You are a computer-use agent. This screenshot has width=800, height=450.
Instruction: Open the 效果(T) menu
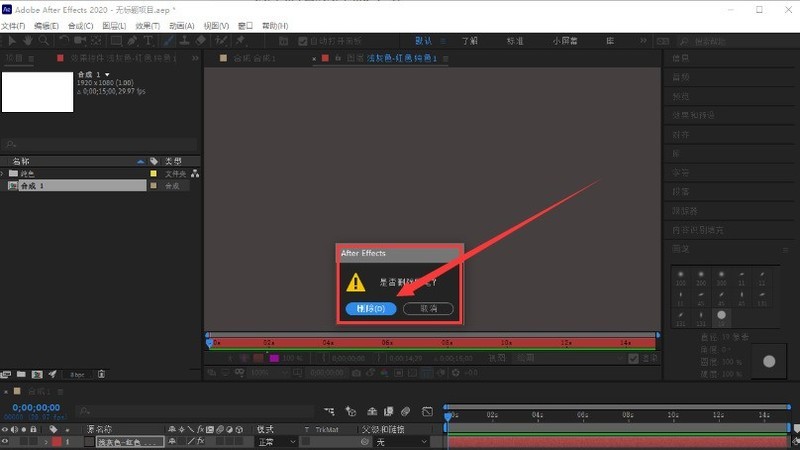(147, 25)
